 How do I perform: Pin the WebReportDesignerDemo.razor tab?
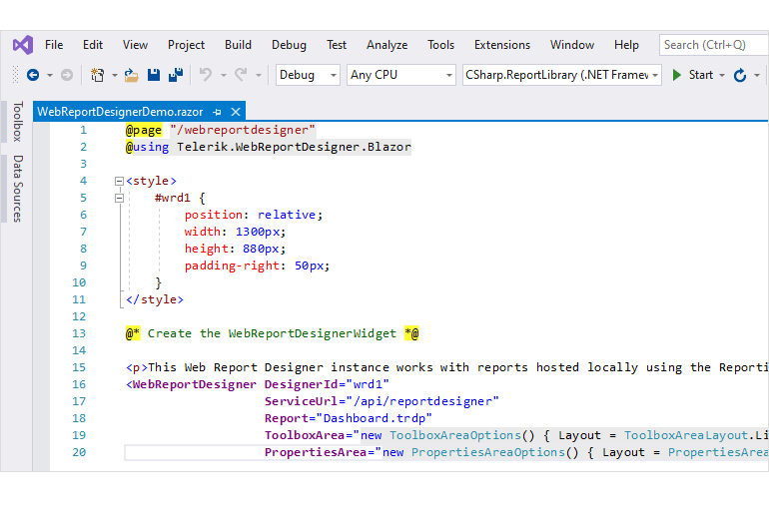point(218,112)
